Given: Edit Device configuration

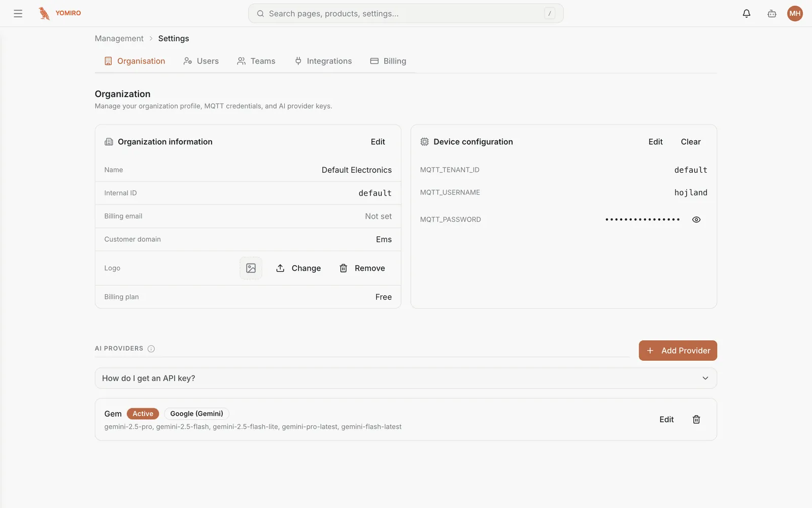Looking at the screenshot, I should (655, 142).
